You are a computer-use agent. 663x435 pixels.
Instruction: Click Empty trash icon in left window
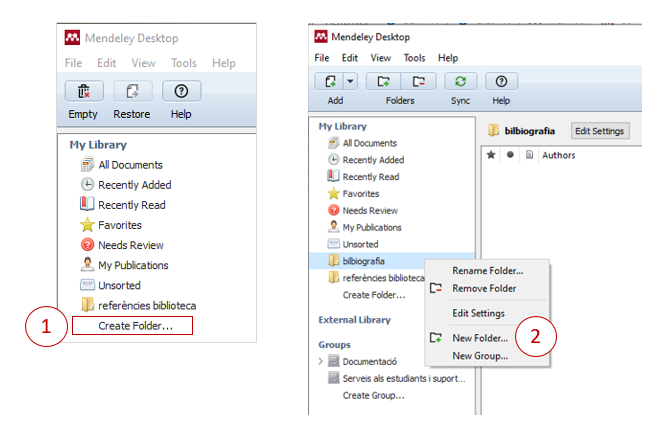(x=84, y=91)
